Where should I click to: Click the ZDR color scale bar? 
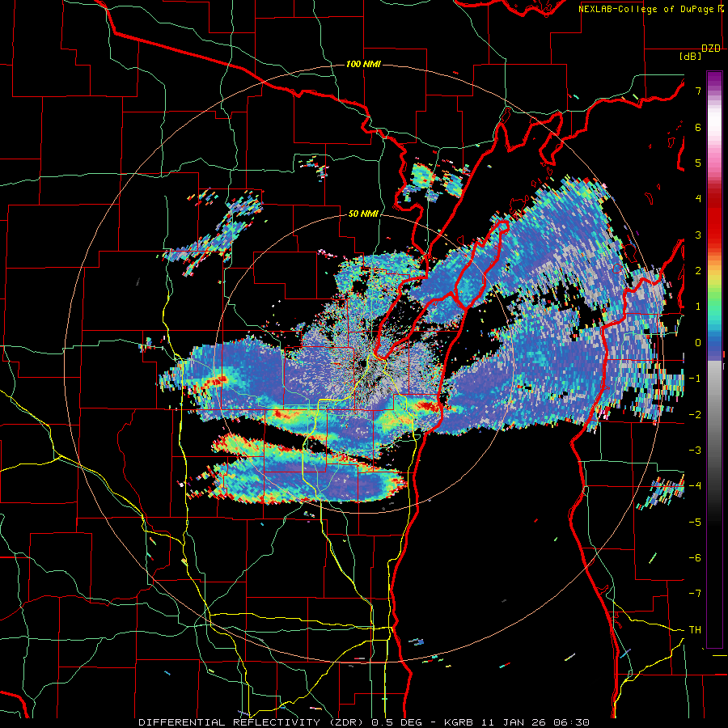pyautogui.click(x=714, y=359)
